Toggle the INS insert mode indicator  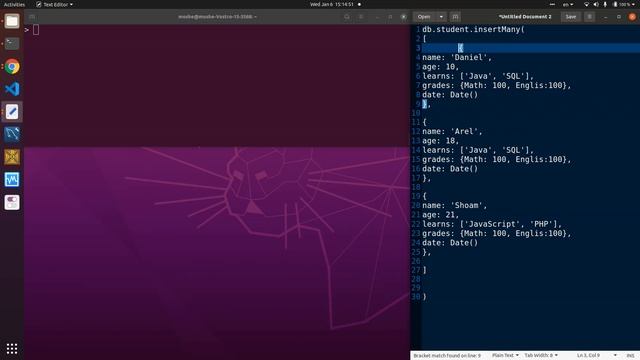tap(631, 356)
